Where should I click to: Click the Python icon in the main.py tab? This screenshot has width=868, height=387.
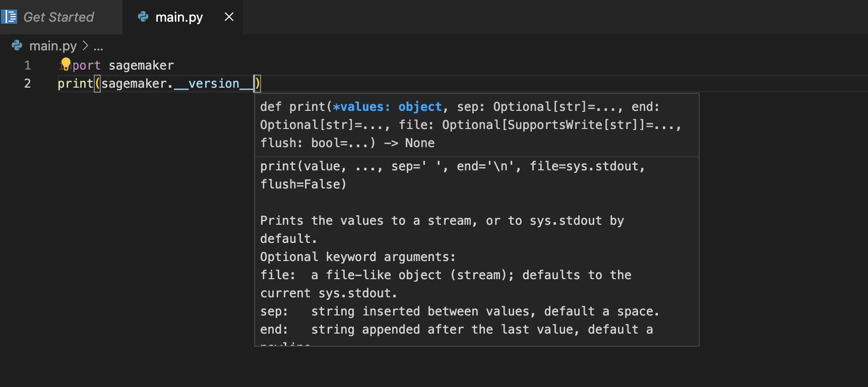[143, 17]
